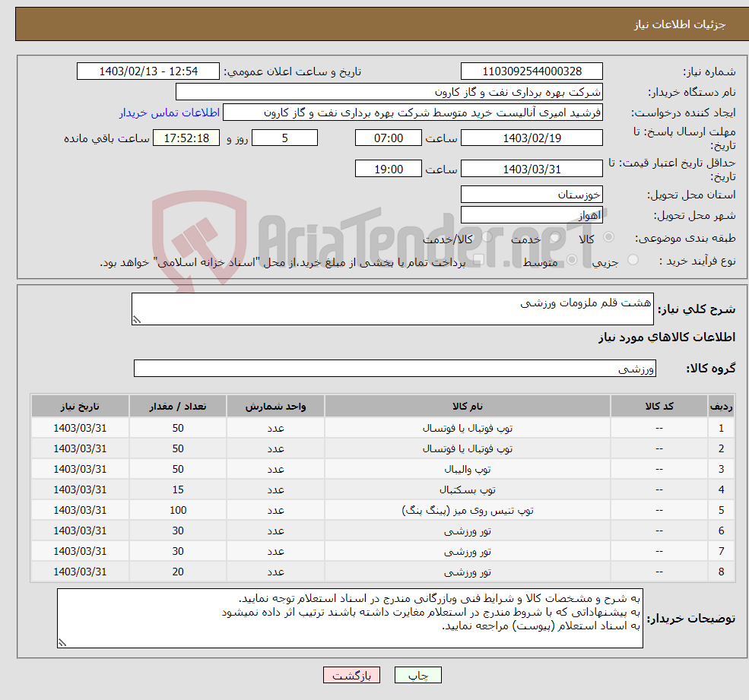Click the تعداد / مقدار column header

tap(178, 407)
